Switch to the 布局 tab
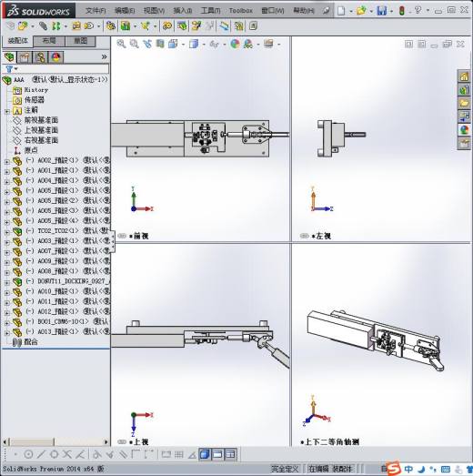473x476 pixels. tap(49, 41)
